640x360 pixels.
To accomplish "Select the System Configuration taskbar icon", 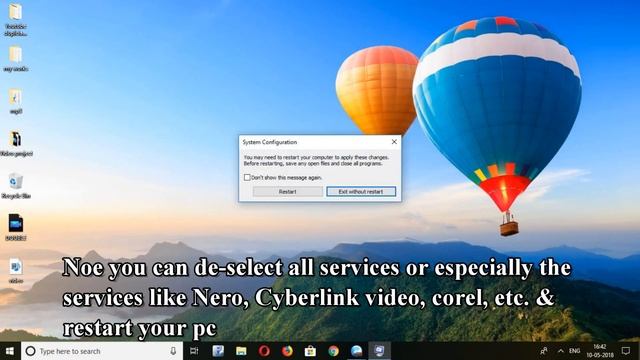I will click(x=380, y=351).
